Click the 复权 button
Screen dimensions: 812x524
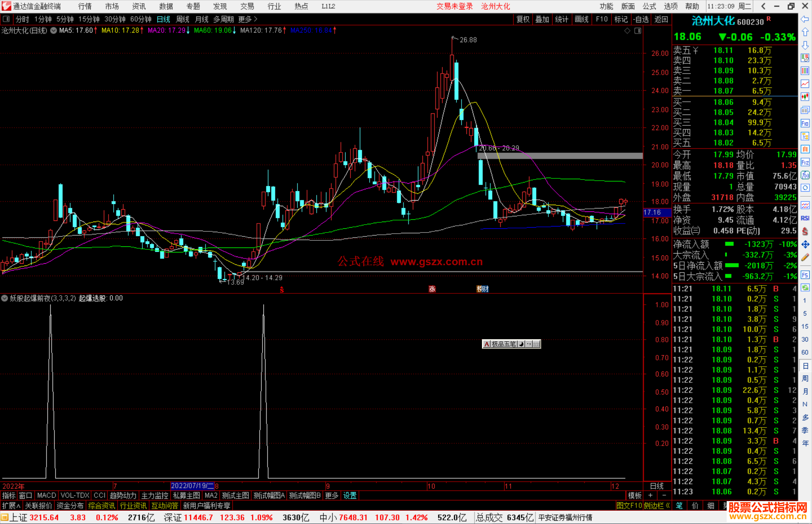click(523, 19)
